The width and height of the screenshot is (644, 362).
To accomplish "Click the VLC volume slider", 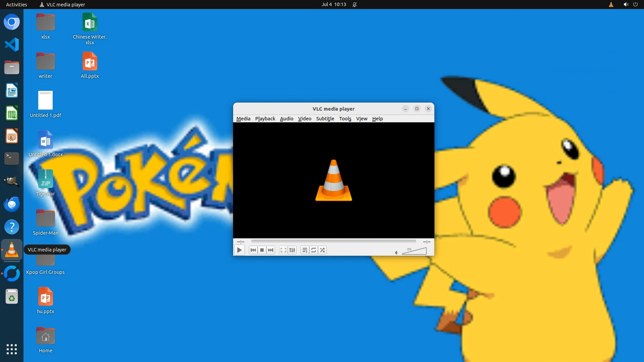I will click(x=414, y=251).
